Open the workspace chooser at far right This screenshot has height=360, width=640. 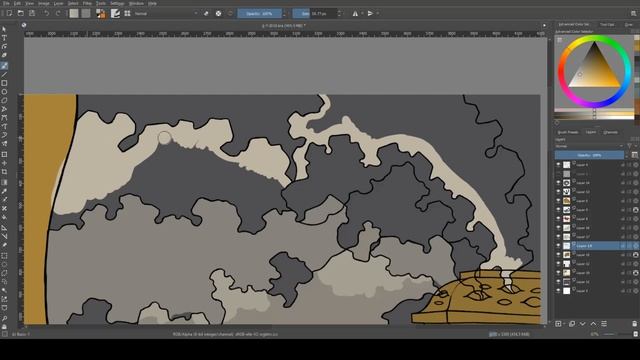[634, 13]
